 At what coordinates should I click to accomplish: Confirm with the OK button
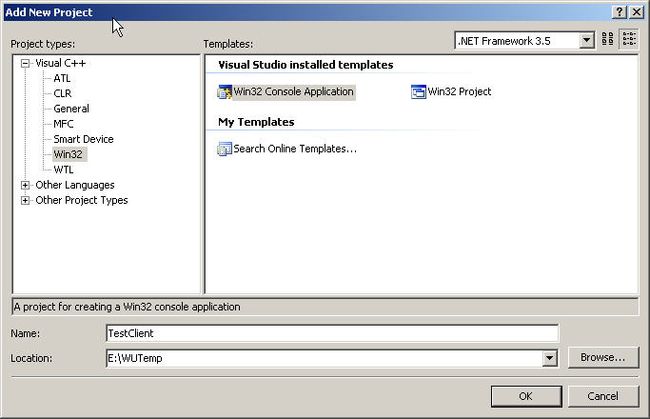(x=526, y=396)
